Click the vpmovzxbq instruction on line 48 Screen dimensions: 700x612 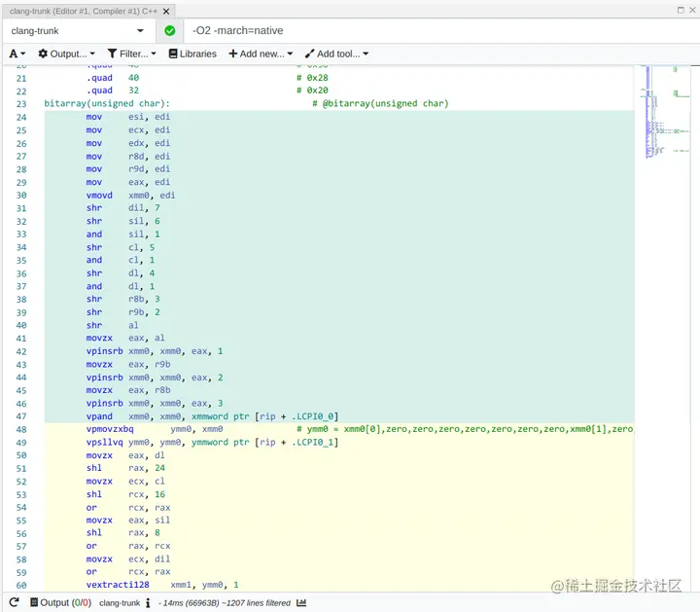(109, 428)
